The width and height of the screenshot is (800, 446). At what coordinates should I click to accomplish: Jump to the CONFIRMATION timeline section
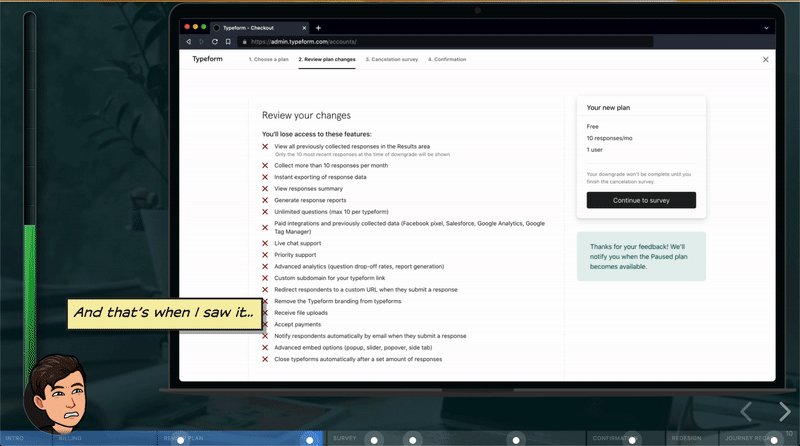coord(615,438)
